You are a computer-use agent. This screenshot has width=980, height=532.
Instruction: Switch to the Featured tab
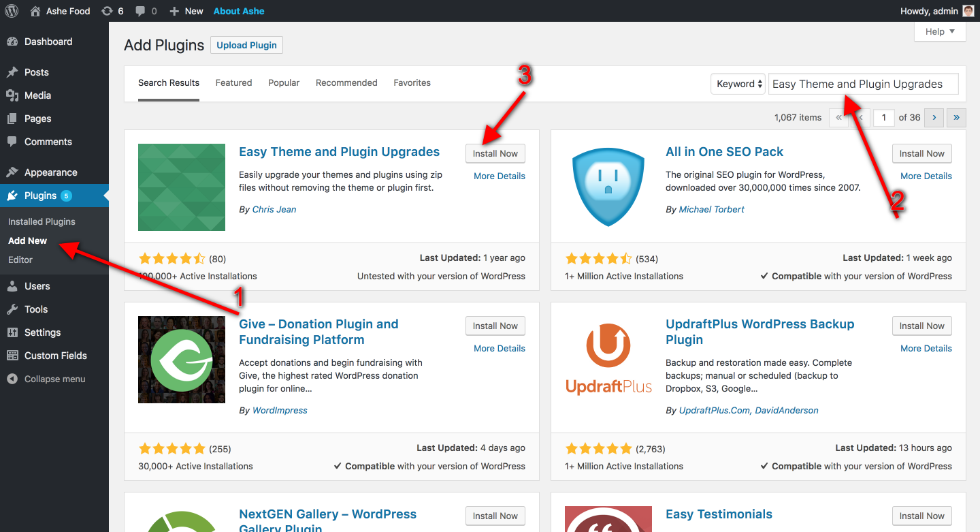click(233, 82)
